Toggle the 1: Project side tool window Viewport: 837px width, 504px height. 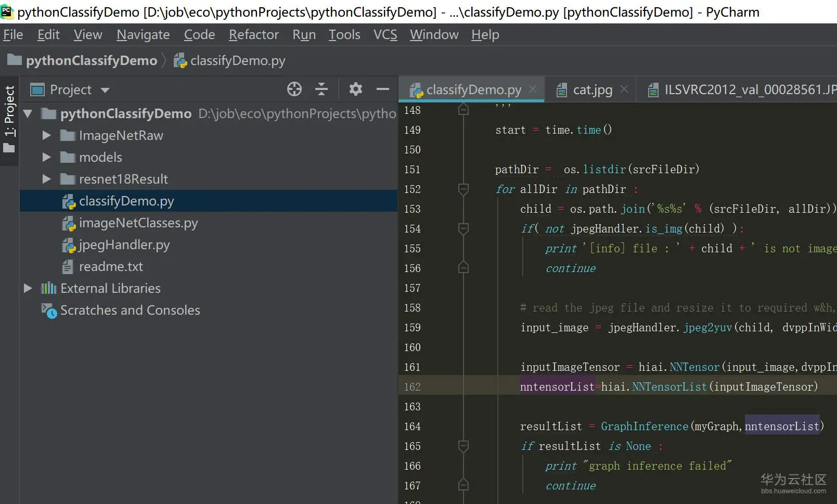pyautogui.click(x=9, y=120)
